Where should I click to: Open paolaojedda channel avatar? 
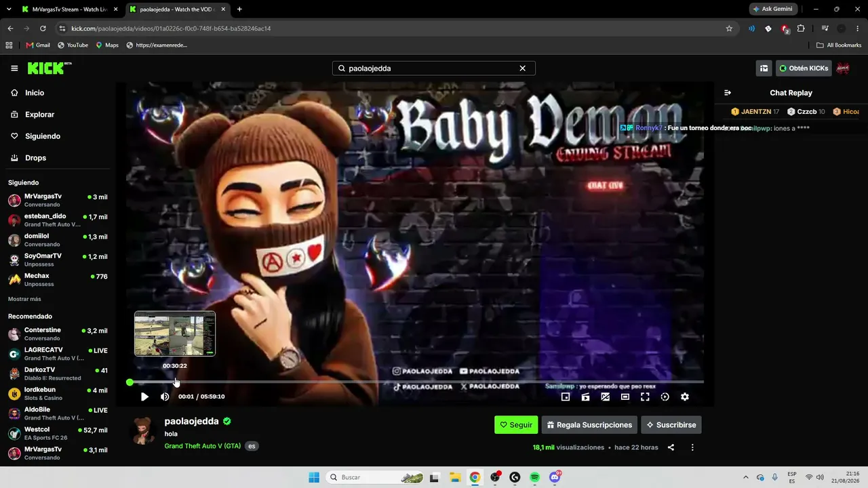pos(143,430)
